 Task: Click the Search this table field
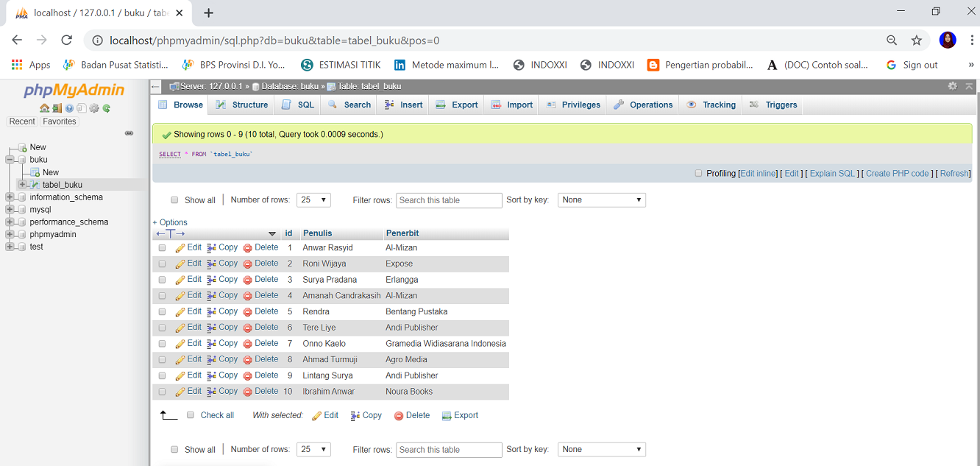coord(449,200)
